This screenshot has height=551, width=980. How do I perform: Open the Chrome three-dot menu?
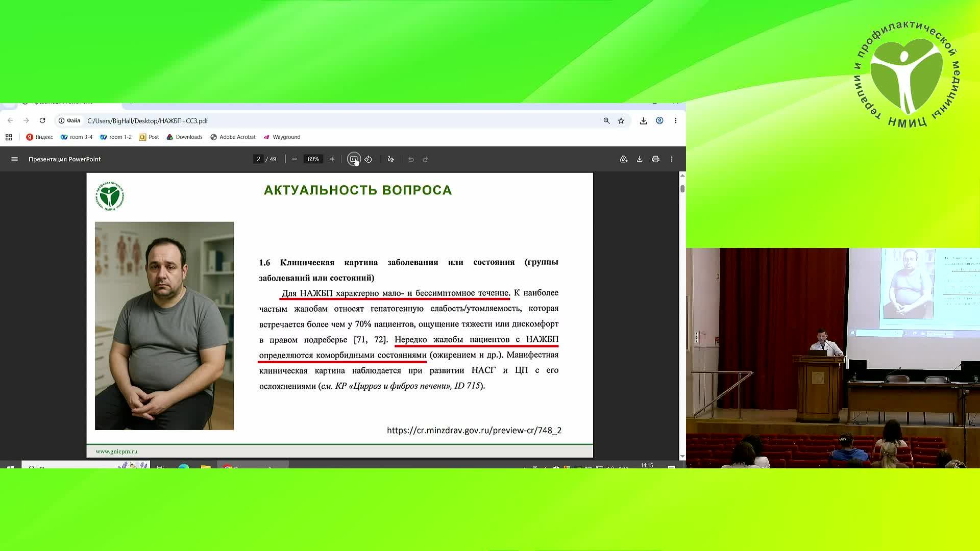click(676, 121)
